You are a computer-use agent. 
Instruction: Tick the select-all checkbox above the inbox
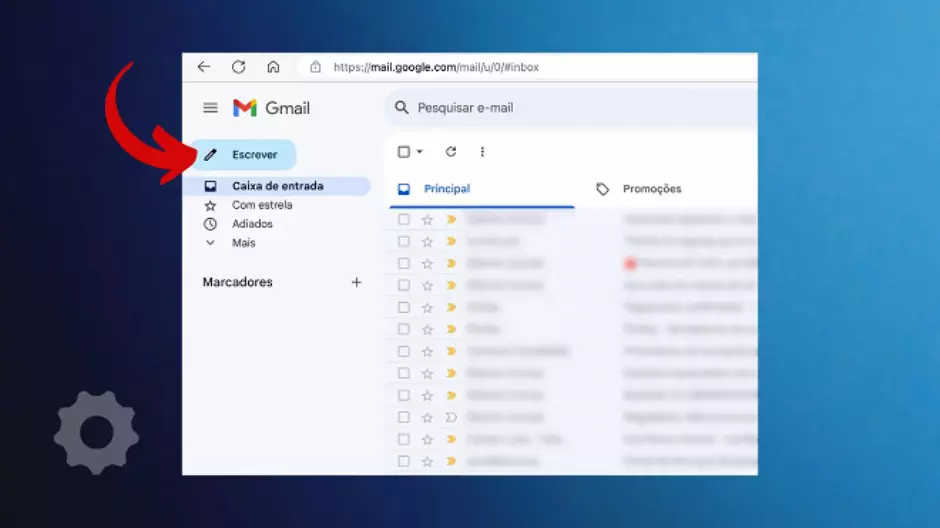(x=404, y=152)
